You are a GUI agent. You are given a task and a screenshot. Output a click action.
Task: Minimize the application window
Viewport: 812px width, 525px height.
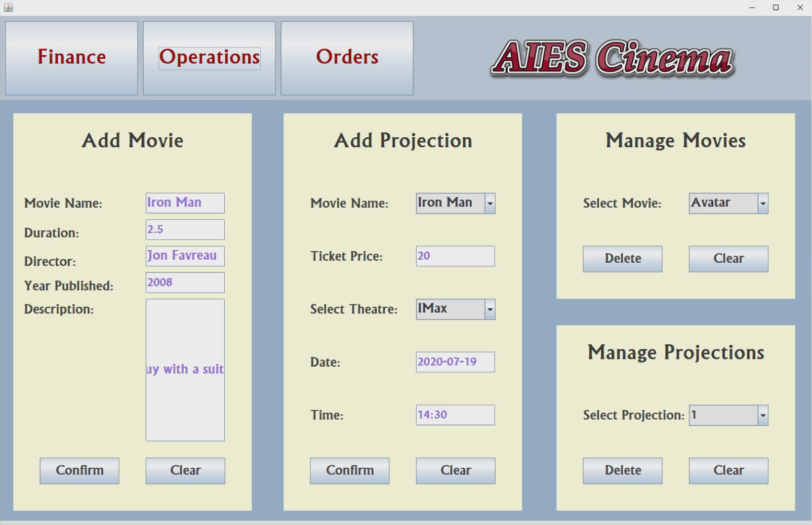point(752,8)
